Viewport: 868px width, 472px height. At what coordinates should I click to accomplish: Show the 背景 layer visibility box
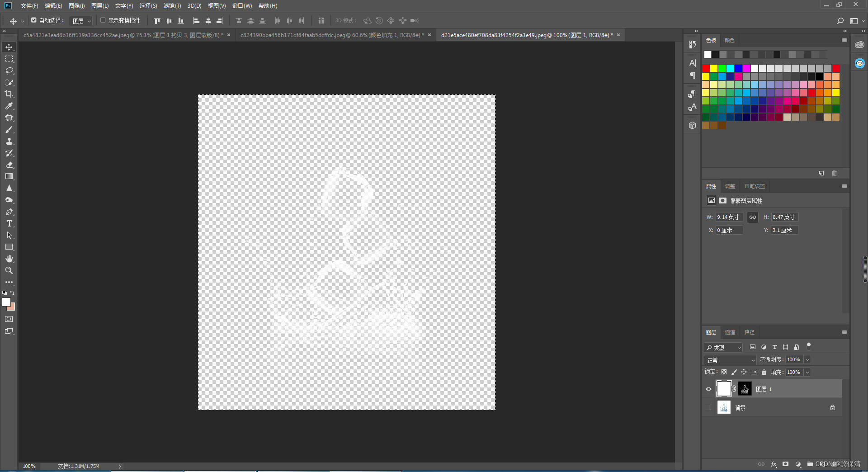pyautogui.click(x=708, y=407)
